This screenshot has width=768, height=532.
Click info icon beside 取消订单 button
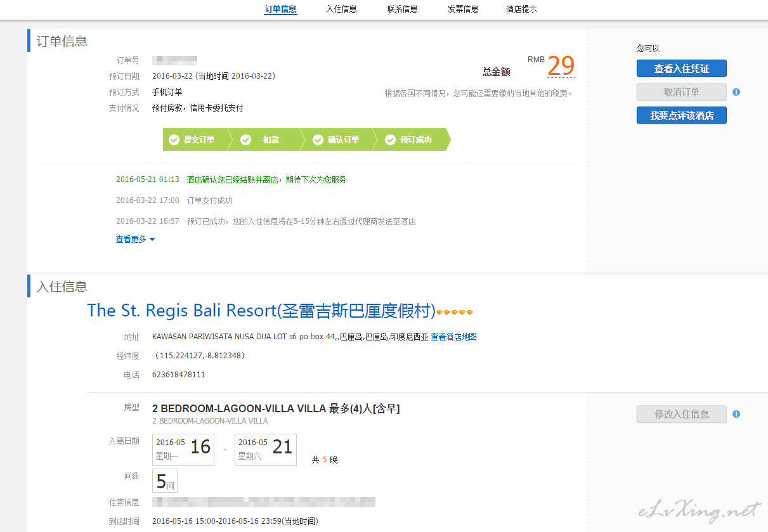click(x=736, y=92)
